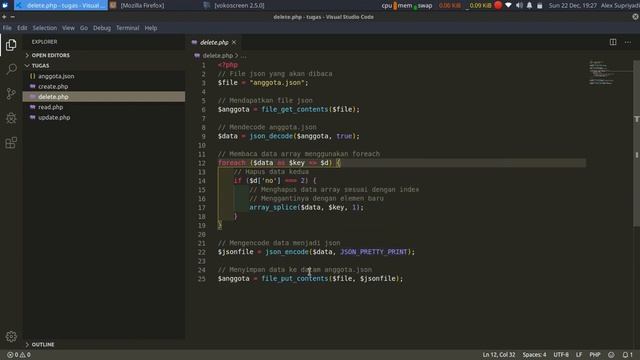The height and width of the screenshot is (360, 640).
Task: Click the mem monitor in panel
Action: pyautogui.click(x=407, y=5)
